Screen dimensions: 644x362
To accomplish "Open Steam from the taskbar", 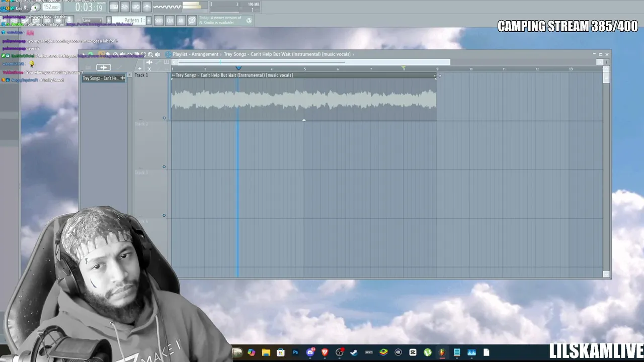I will 354,352.
